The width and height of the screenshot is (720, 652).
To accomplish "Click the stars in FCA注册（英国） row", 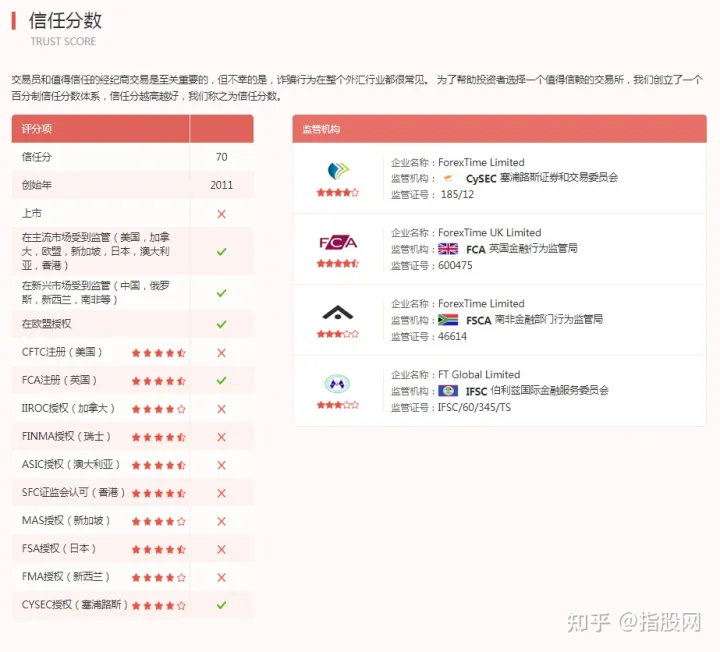I will click(x=158, y=381).
